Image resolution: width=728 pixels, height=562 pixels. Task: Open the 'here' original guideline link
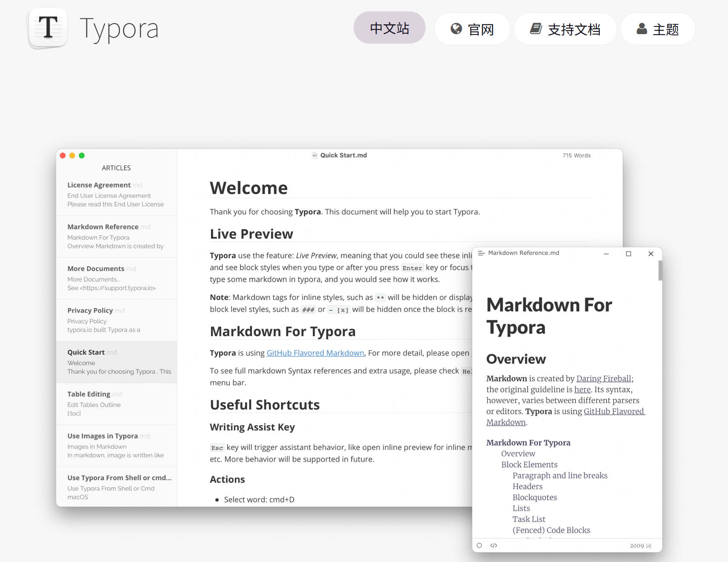(x=582, y=389)
